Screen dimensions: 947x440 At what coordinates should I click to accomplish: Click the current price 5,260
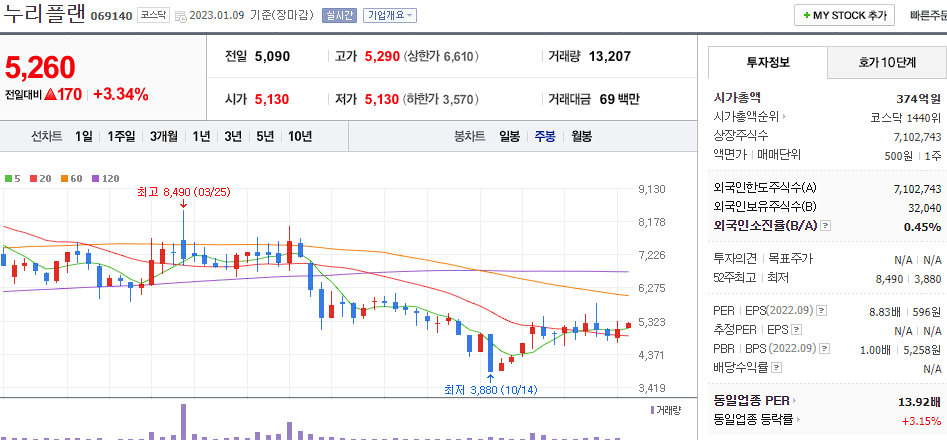point(40,68)
